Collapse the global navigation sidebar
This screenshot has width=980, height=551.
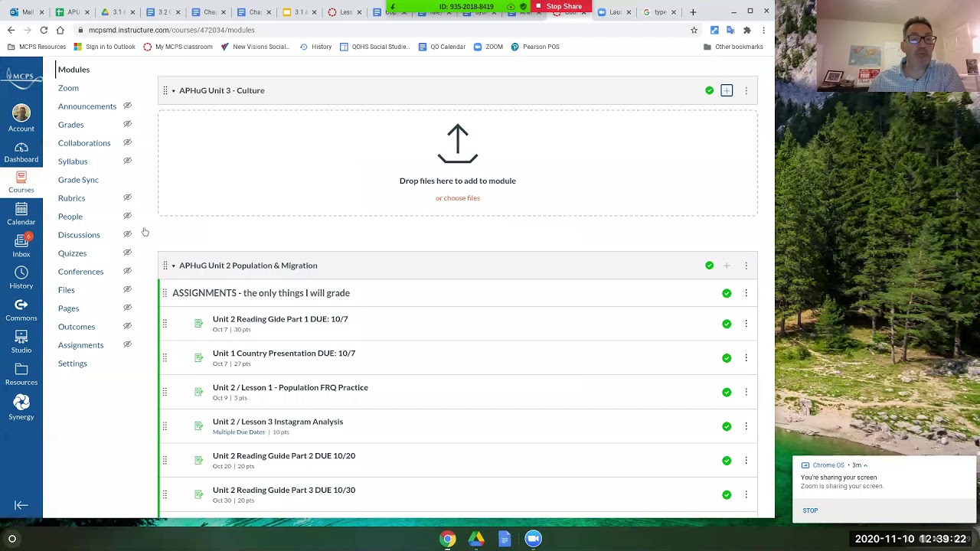pyautogui.click(x=21, y=505)
